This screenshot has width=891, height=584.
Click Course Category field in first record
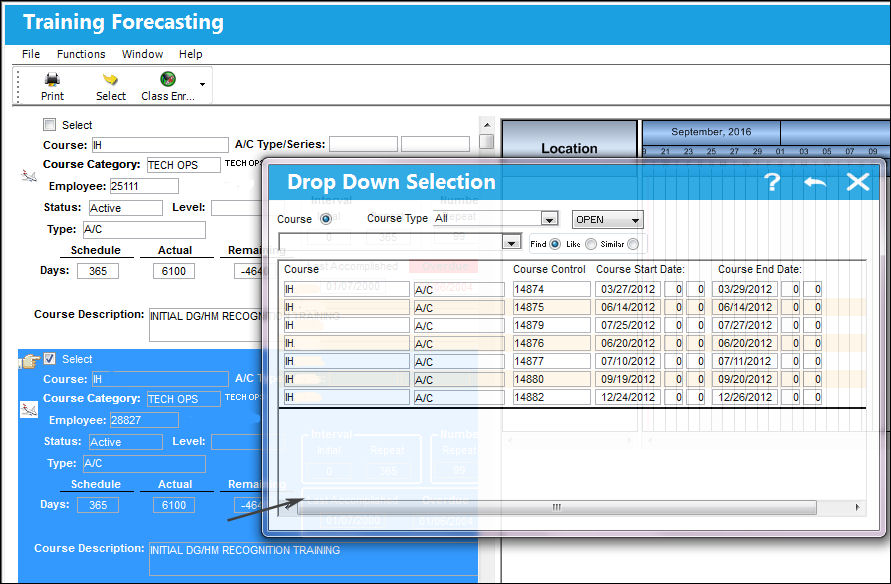pyautogui.click(x=184, y=165)
